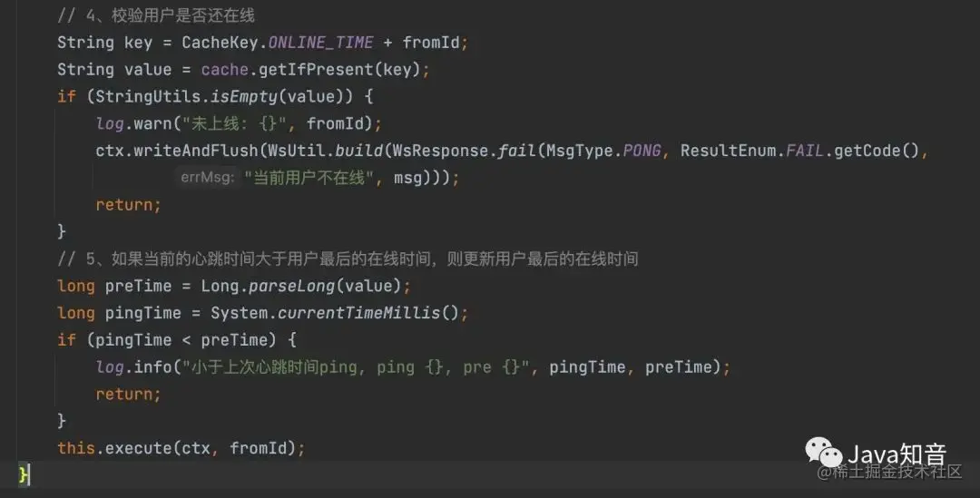This screenshot has height=498, width=980.
Task: Click the step 5 comment line
Action: point(348,259)
